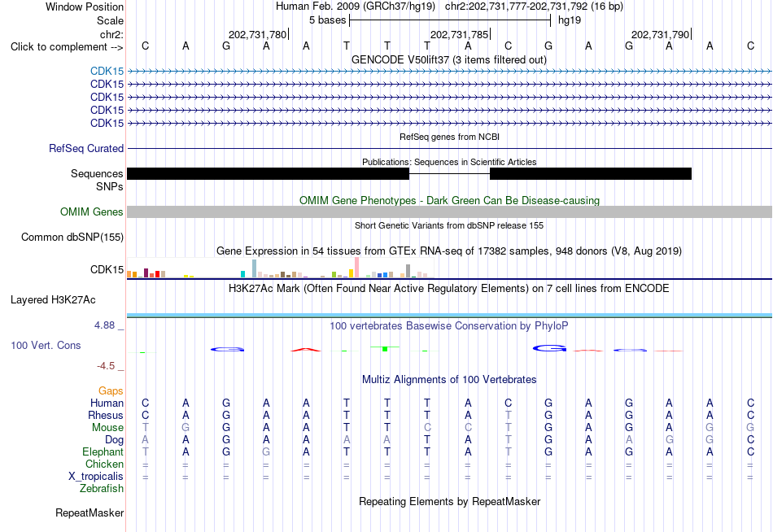773x532 pixels.
Task: Open GENCODE V50lift37 track title
Action: pyautogui.click(x=448, y=60)
